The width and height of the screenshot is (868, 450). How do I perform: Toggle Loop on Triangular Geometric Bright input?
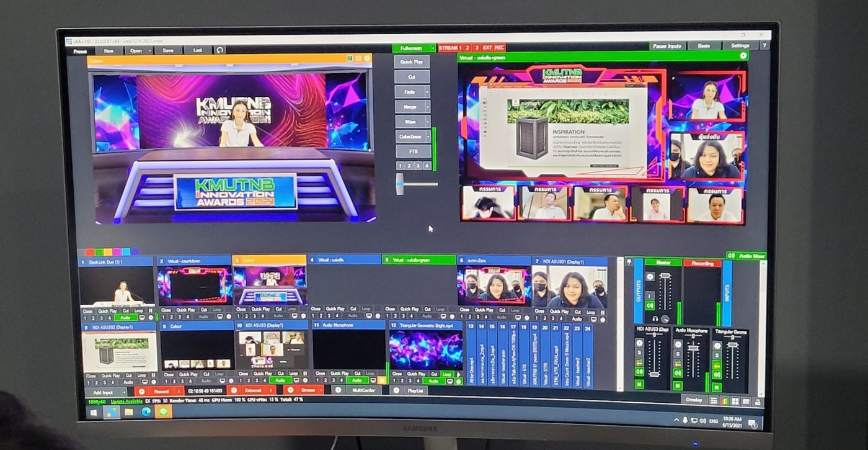pos(446,374)
